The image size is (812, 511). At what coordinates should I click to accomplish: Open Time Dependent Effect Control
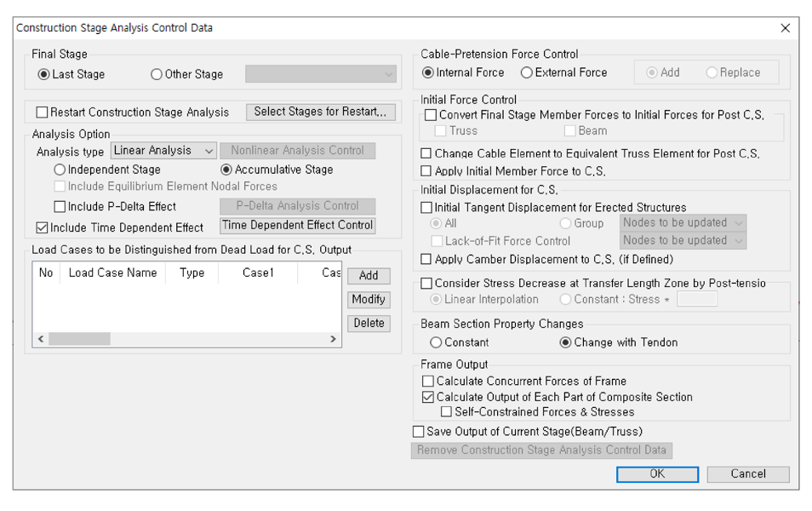(x=297, y=226)
